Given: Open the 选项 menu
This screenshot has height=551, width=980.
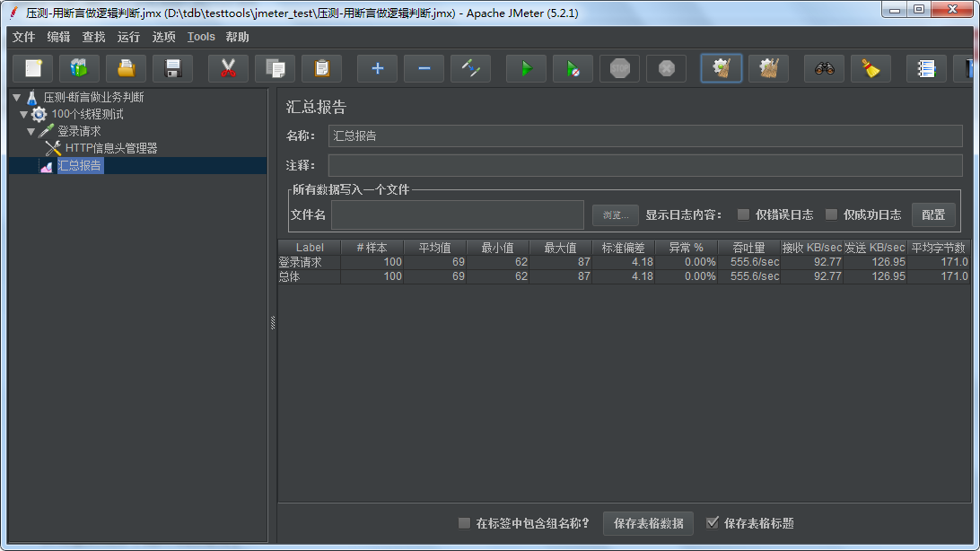Looking at the screenshot, I should click(x=163, y=37).
